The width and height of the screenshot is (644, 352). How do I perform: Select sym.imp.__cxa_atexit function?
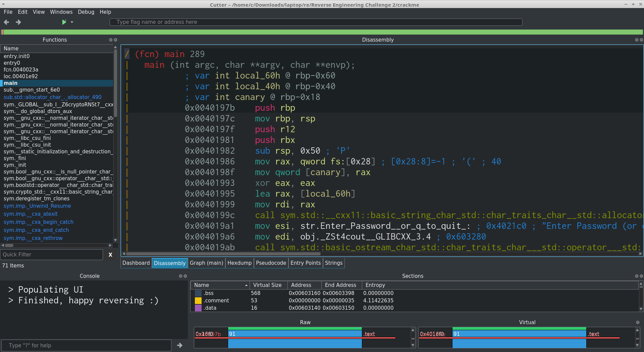coord(57,214)
